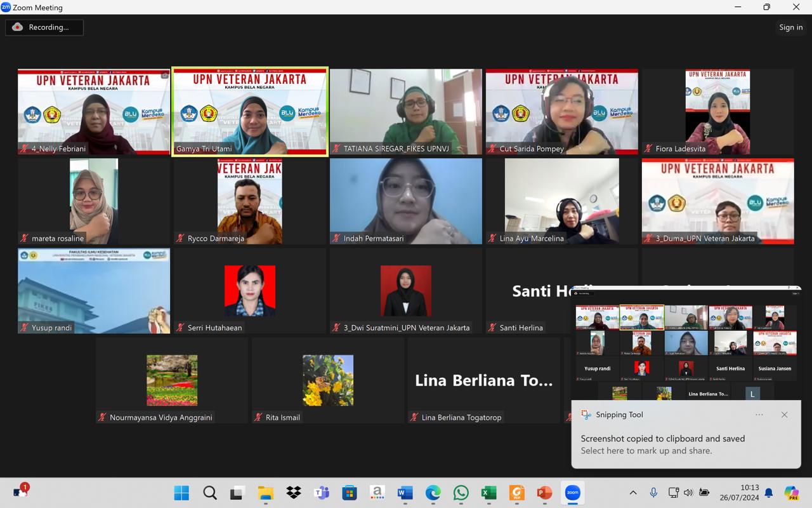The width and height of the screenshot is (812, 508).
Task: Click the Zoom icon in the taskbar
Action: (x=573, y=493)
